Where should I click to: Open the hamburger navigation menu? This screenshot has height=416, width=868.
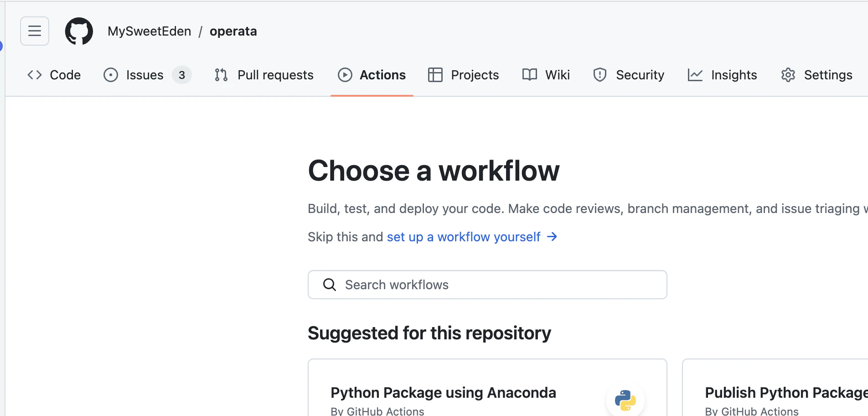pyautogui.click(x=35, y=31)
